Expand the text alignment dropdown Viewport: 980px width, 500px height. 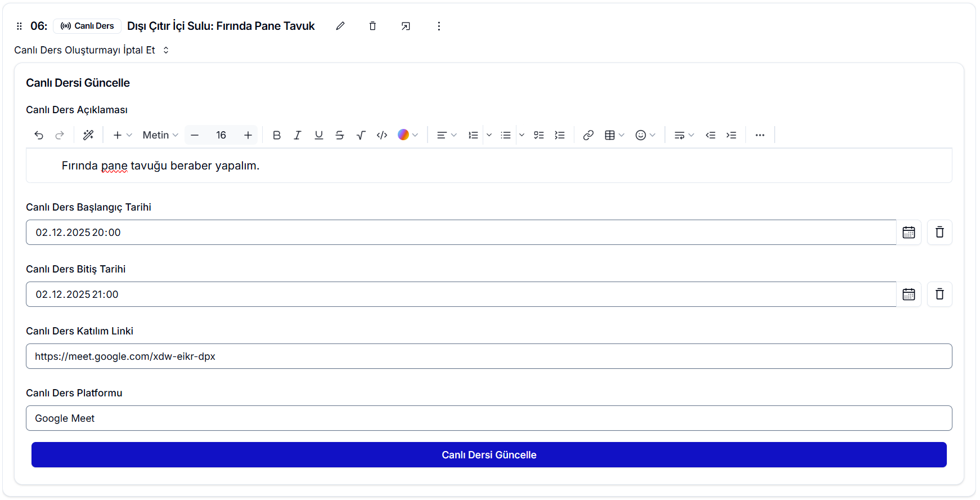(447, 135)
